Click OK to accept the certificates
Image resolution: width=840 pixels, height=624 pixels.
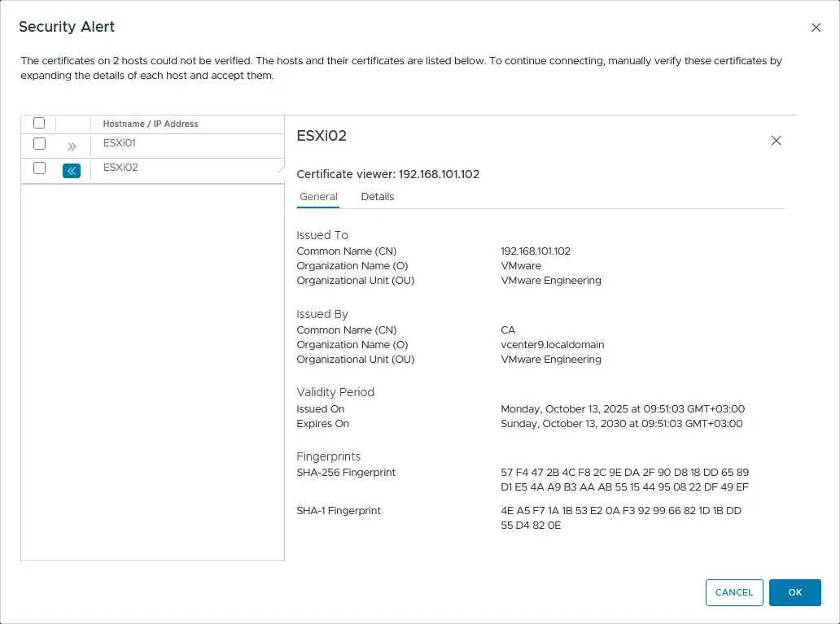click(795, 592)
